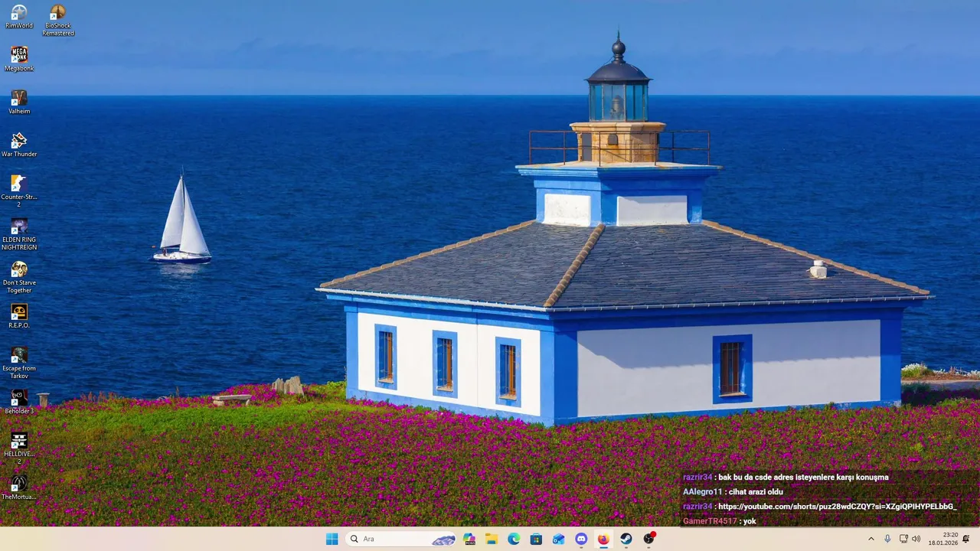This screenshot has height=551, width=980.
Task: Click the TheMortuary desktop shortcut
Action: pos(19,488)
